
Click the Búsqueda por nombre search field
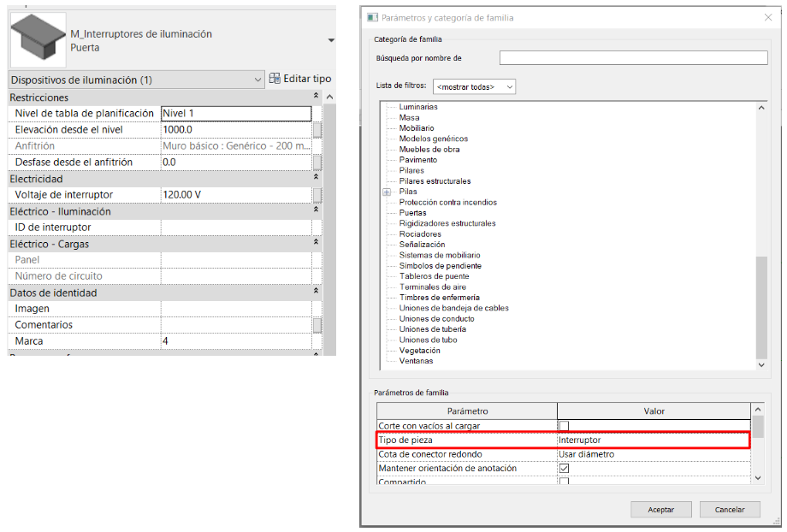pyautogui.click(x=633, y=57)
